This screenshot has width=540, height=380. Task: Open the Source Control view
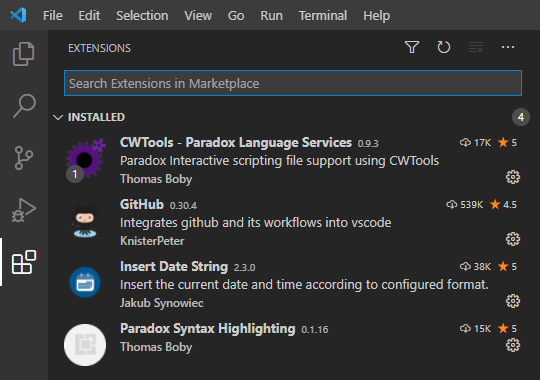coord(24,158)
